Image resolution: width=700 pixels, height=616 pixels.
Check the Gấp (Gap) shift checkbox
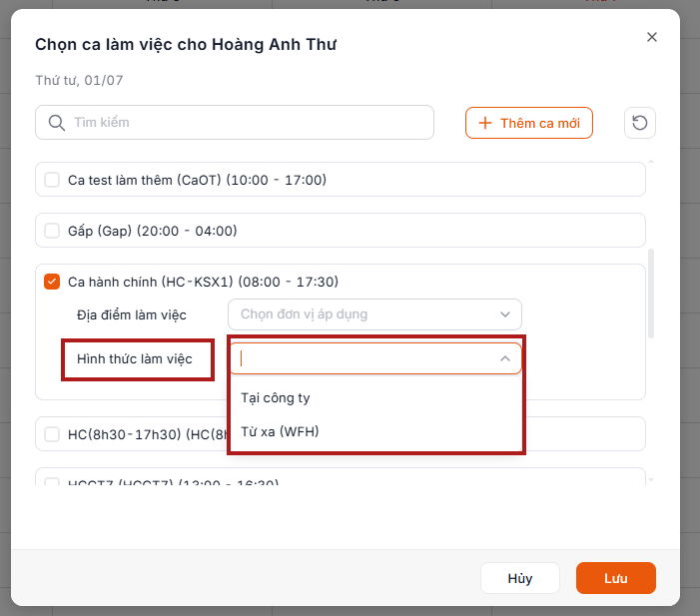[52, 231]
